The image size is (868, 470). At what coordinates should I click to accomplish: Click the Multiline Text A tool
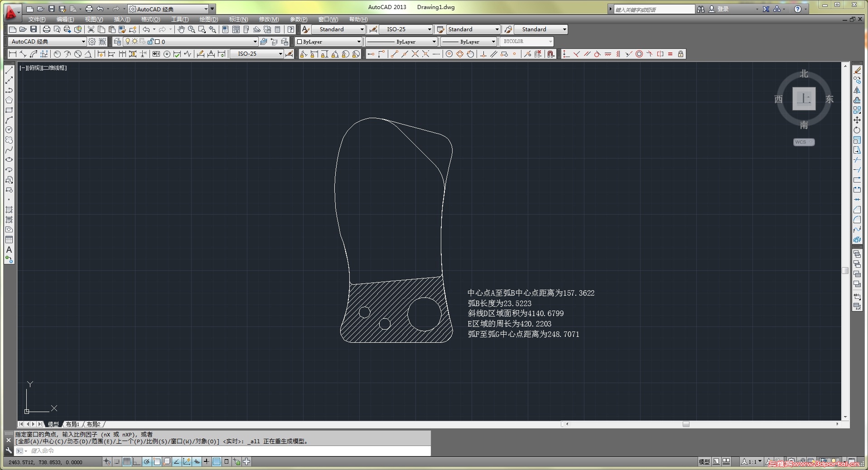pos(9,249)
